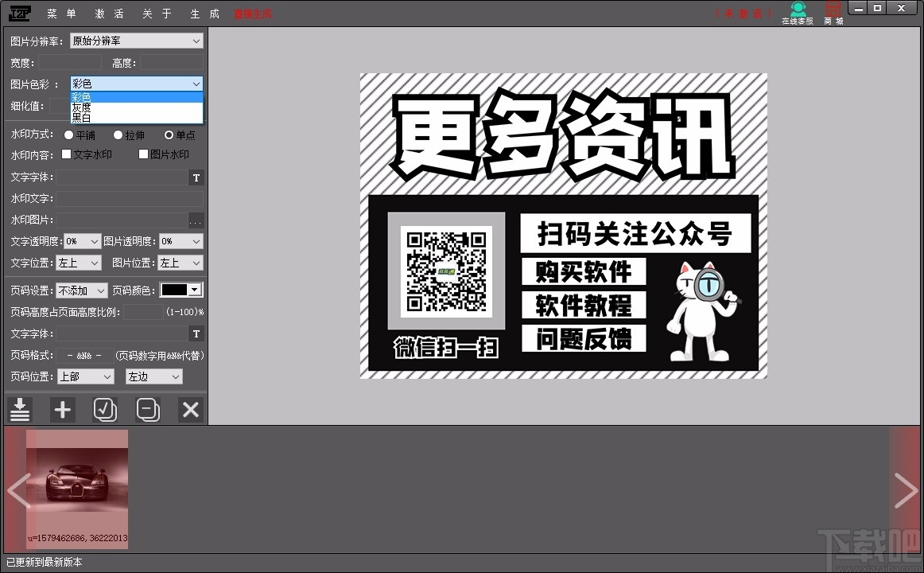
Task: Click the 在线客服 customer service icon
Action: tap(798, 11)
